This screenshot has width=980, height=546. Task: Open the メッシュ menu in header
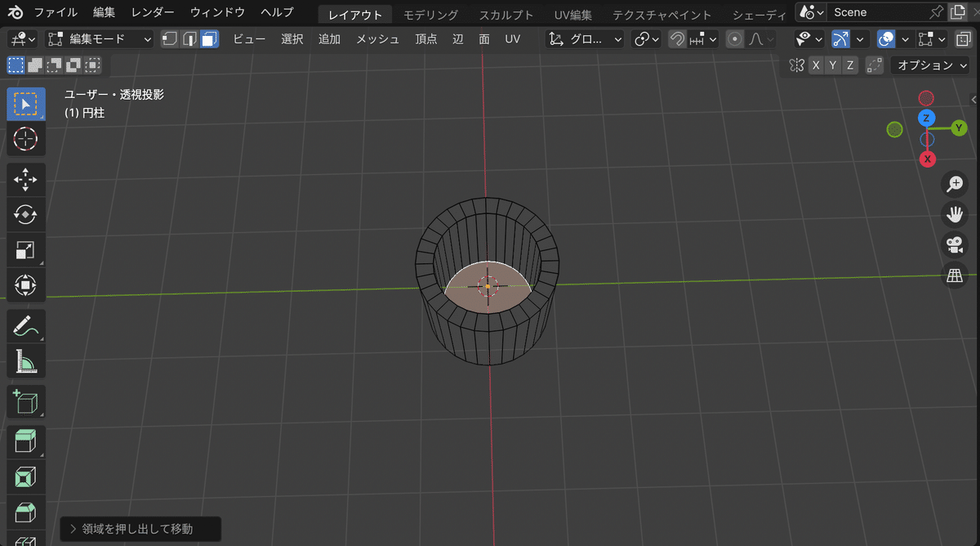[x=377, y=39]
